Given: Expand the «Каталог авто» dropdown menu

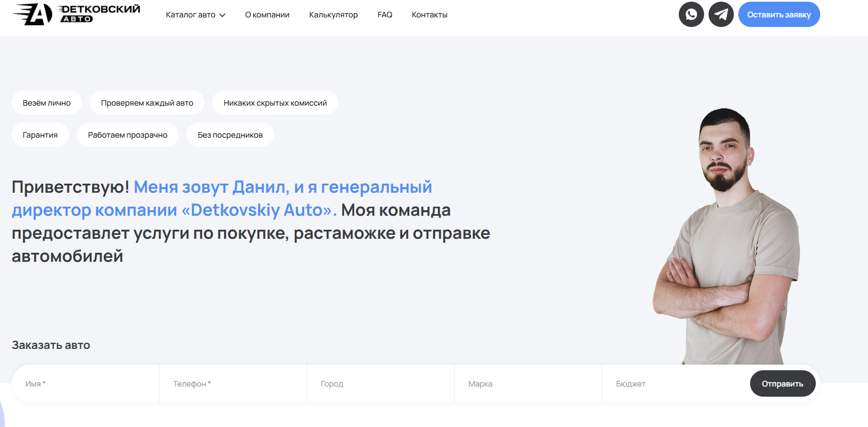Looking at the screenshot, I should pyautogui.click(x=191, y=15).
